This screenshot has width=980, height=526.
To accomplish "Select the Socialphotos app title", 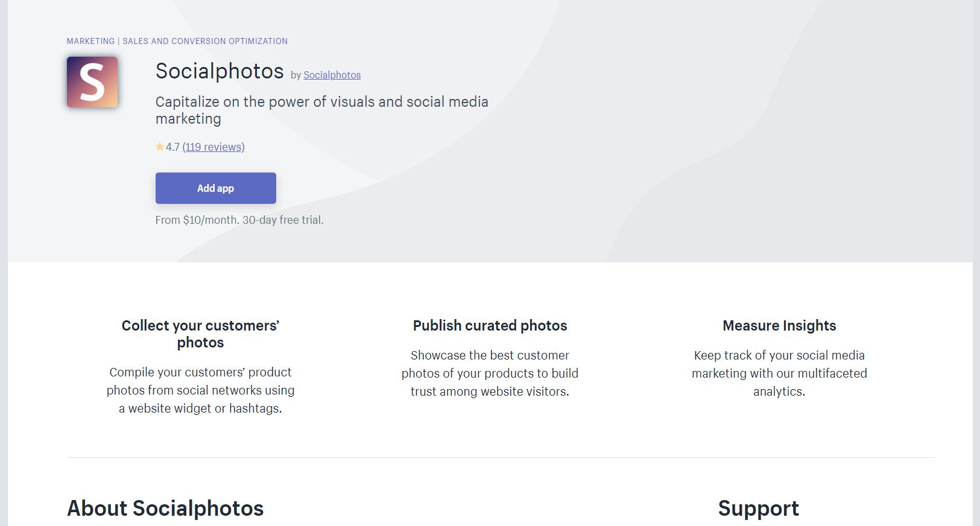I will tap(220, 71).
